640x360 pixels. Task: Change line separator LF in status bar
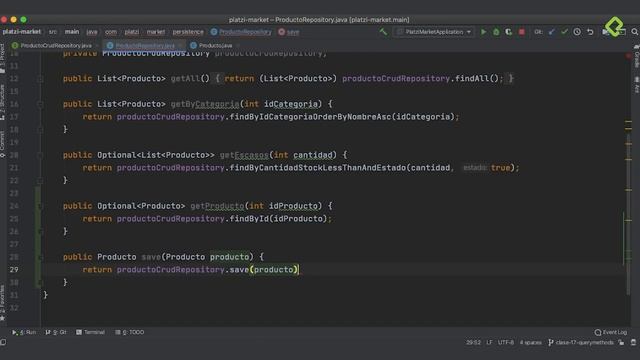point(489,342)
